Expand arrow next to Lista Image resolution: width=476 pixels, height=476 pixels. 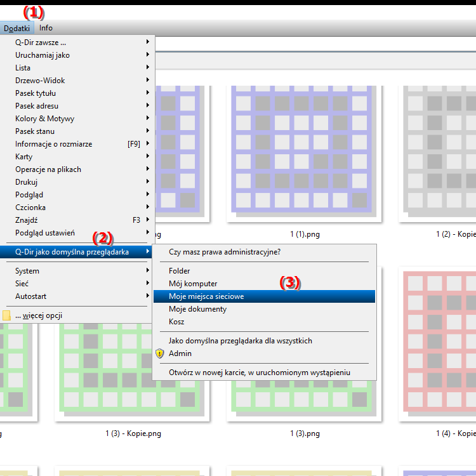coord(147,67)
